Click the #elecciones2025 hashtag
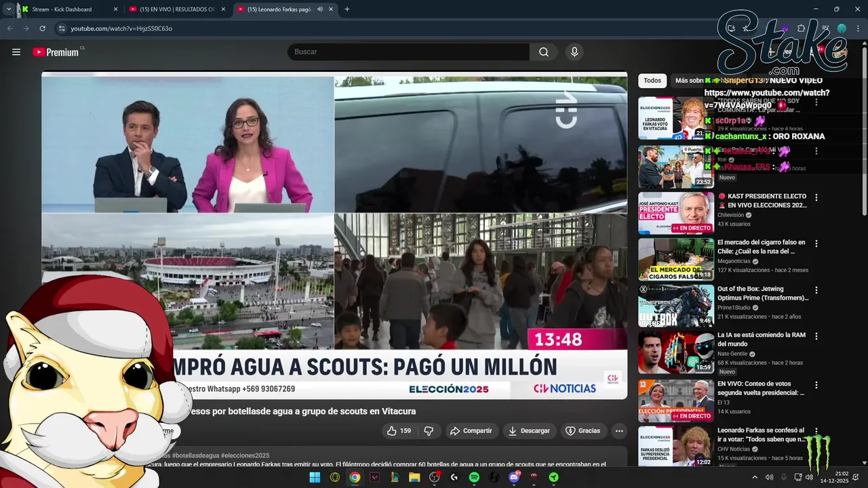Viewport: 868px width, 488px height. [x=245, y=455]
